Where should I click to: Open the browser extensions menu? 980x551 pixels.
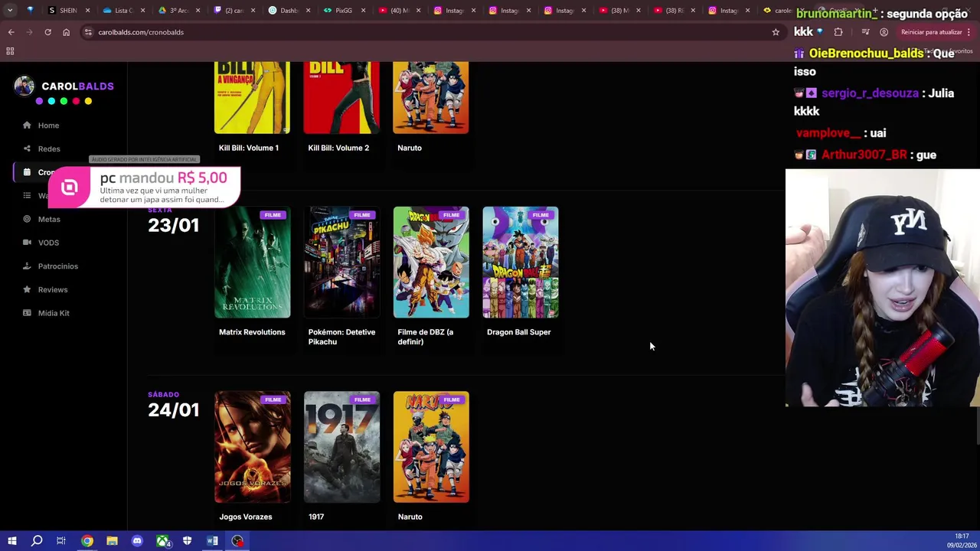(838, 32)
